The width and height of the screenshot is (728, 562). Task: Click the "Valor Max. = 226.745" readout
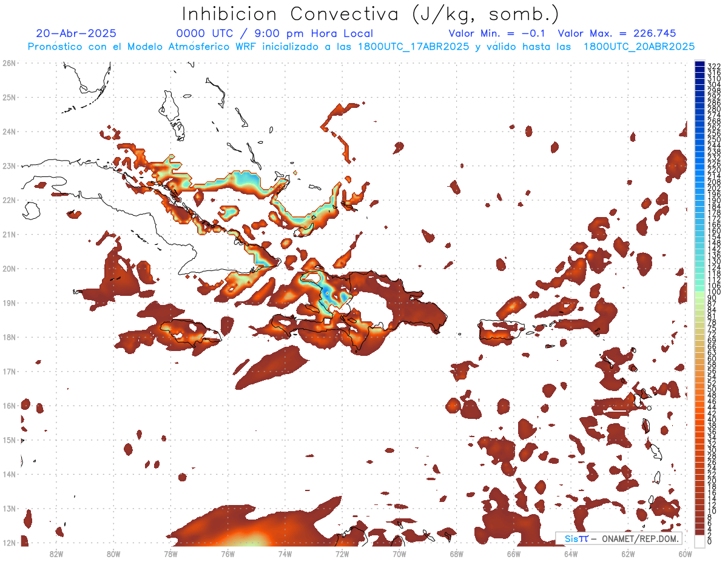617,33
